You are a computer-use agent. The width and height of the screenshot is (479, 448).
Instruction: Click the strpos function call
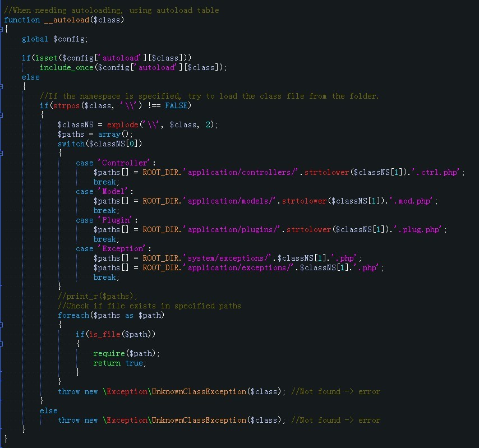66,105
